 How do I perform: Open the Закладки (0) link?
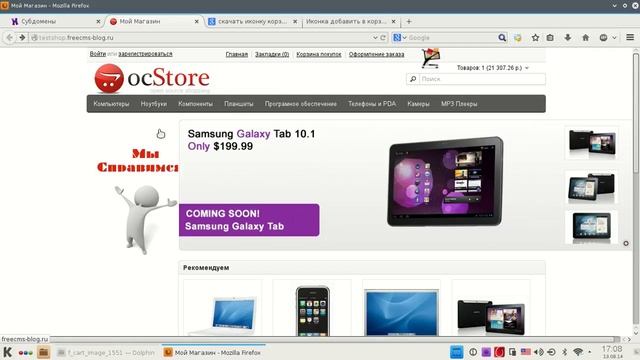[x=272, y=54]
